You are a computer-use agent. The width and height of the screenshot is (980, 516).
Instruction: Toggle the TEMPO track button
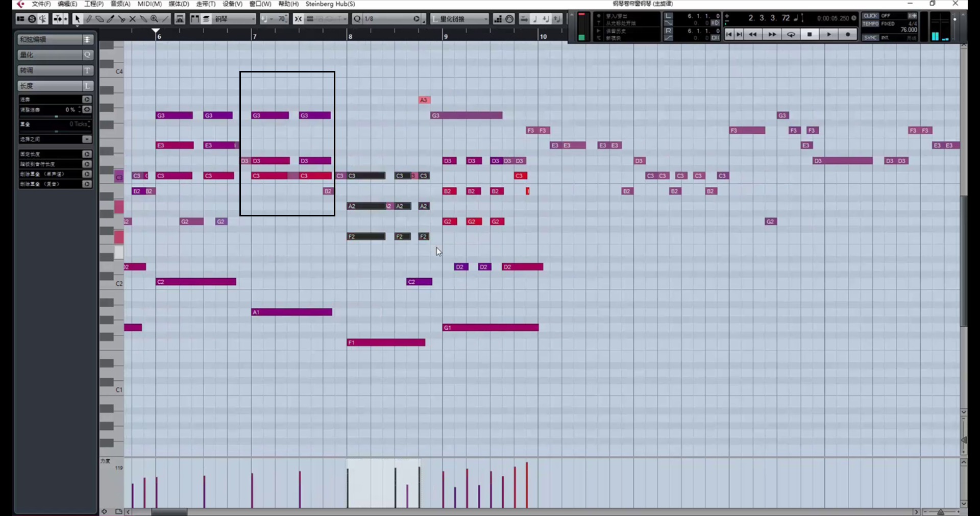click(x=871, y=24)
